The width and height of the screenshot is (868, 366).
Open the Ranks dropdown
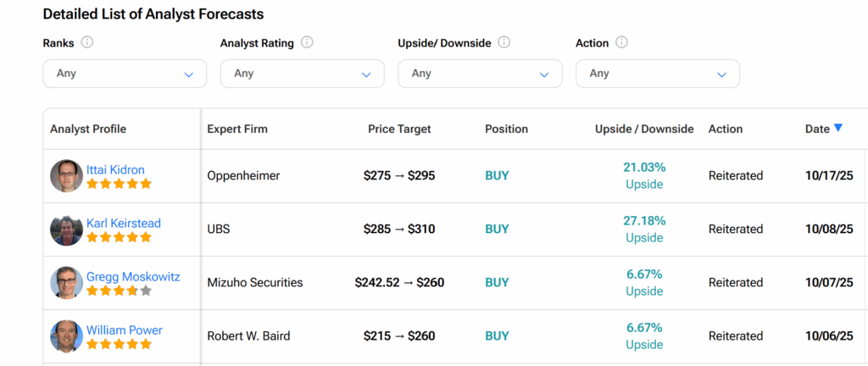(125, 74)
